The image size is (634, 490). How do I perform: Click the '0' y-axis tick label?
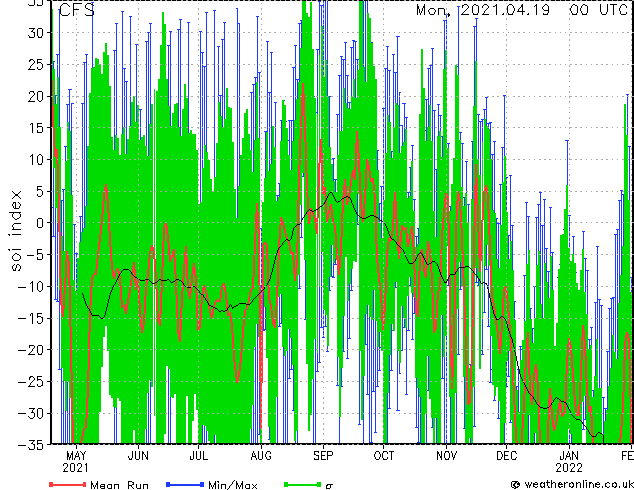pos(39,223)
